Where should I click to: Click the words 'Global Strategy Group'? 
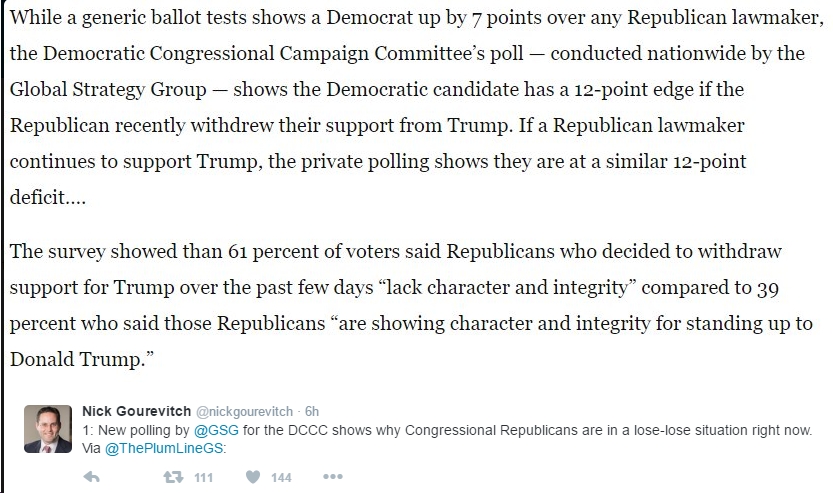(108, 89)
